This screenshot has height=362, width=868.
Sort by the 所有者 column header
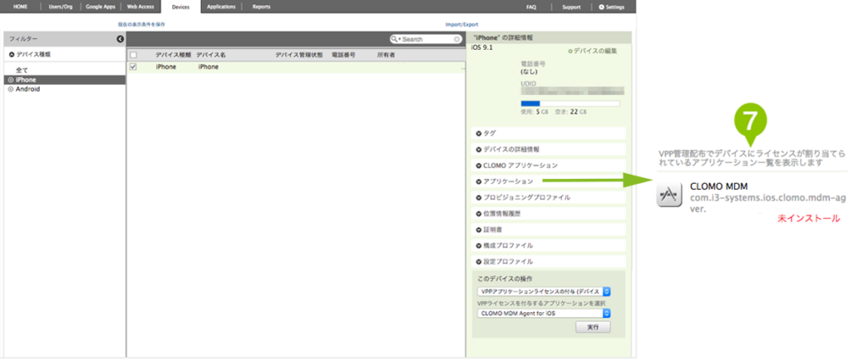click(x=386, y=55)
